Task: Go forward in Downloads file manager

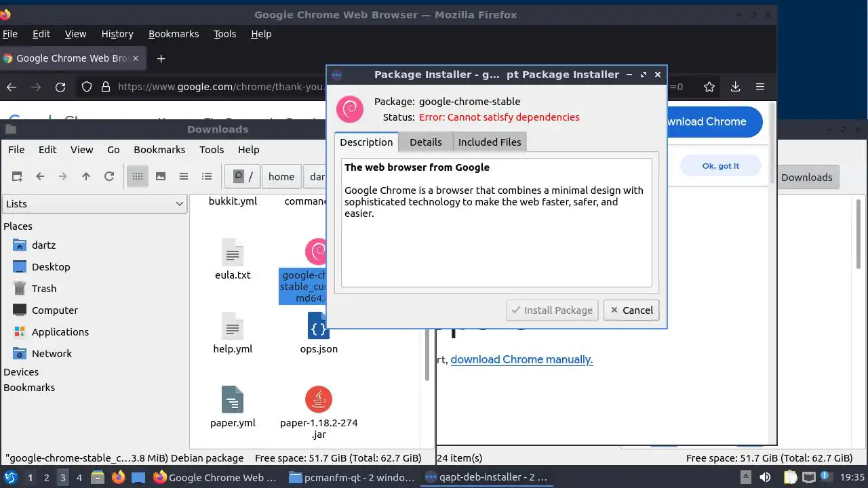Action: (x=63, y=176)
